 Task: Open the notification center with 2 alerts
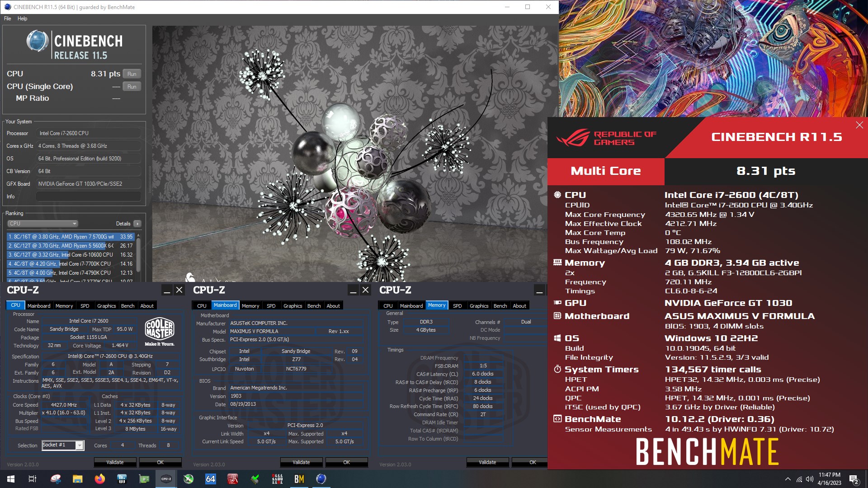click(854, 479)
